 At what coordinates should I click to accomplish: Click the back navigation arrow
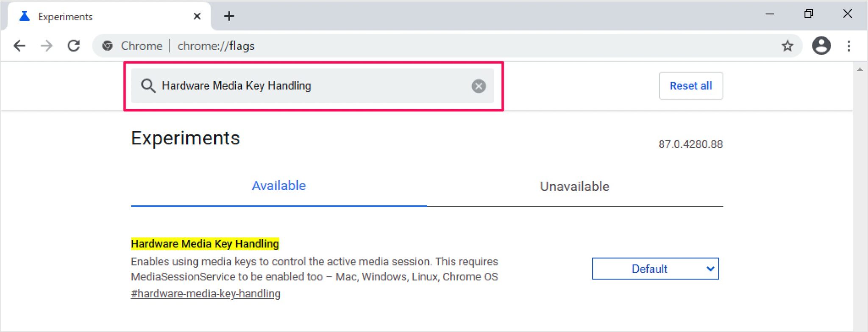click(19, 46)
